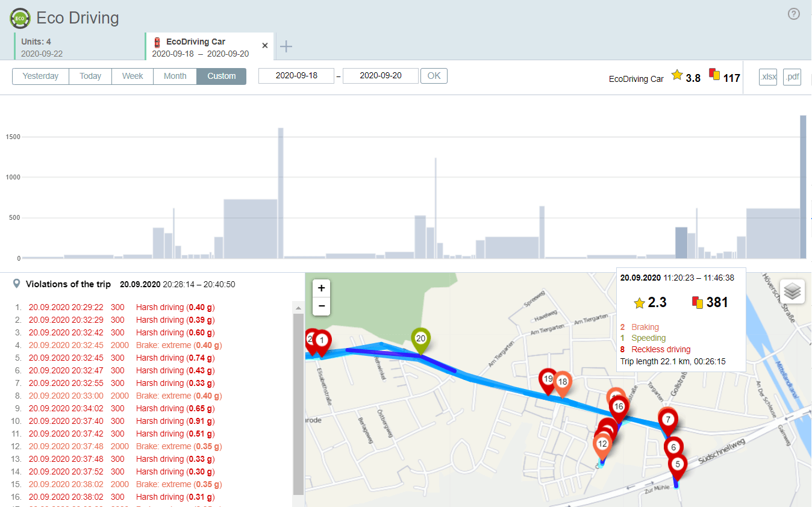Close the EcoDriving Car tab
The image size is (812, 507).
pos(265,46)
